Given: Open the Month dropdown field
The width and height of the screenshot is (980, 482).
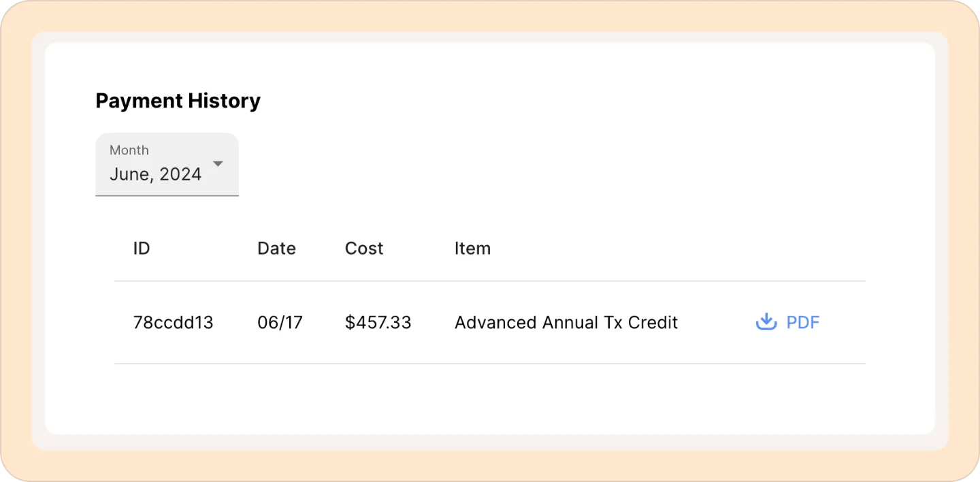Looking at the screenshot, I should pyautogui.click(x=167, y=164).
